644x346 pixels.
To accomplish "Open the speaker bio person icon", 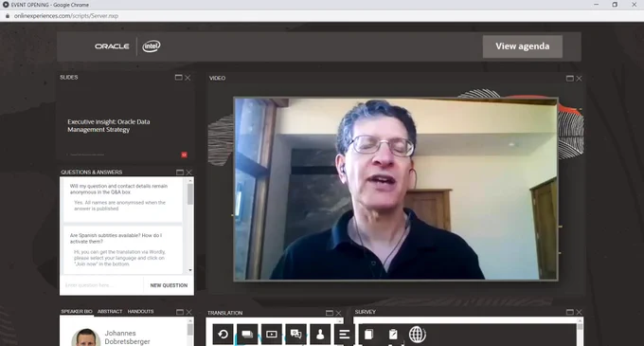I will 320,335.
